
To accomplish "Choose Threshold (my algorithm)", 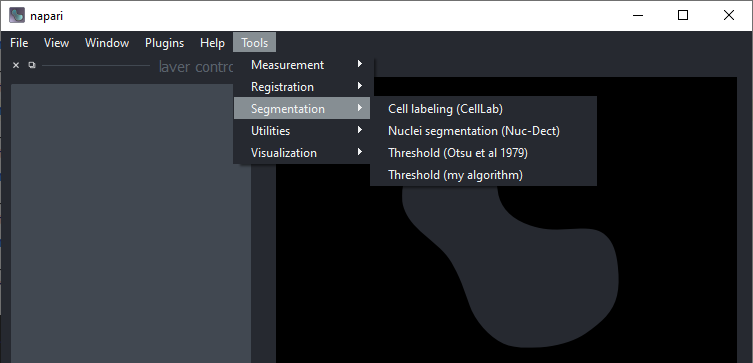I will (484, 175).
